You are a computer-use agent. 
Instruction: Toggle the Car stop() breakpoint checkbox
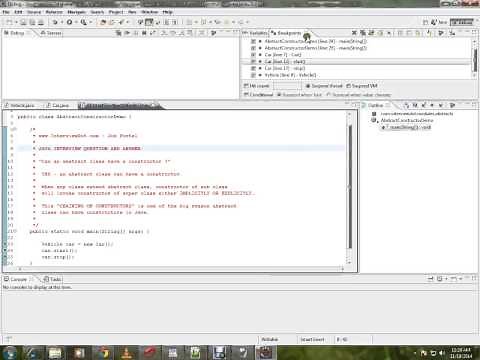pyautogui.click(x=253, y=68)
